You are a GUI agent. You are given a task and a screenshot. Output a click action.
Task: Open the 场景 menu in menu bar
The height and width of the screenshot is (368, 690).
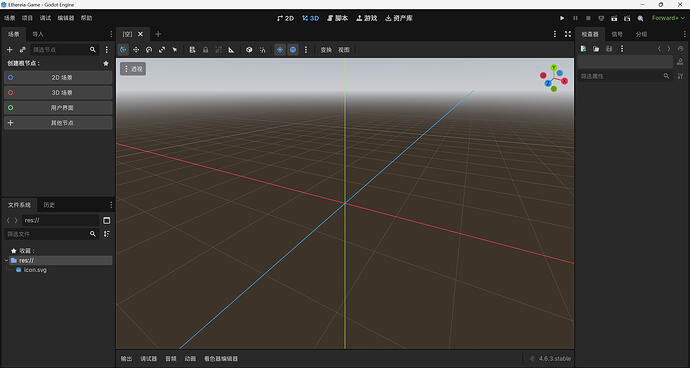(10, 18)
